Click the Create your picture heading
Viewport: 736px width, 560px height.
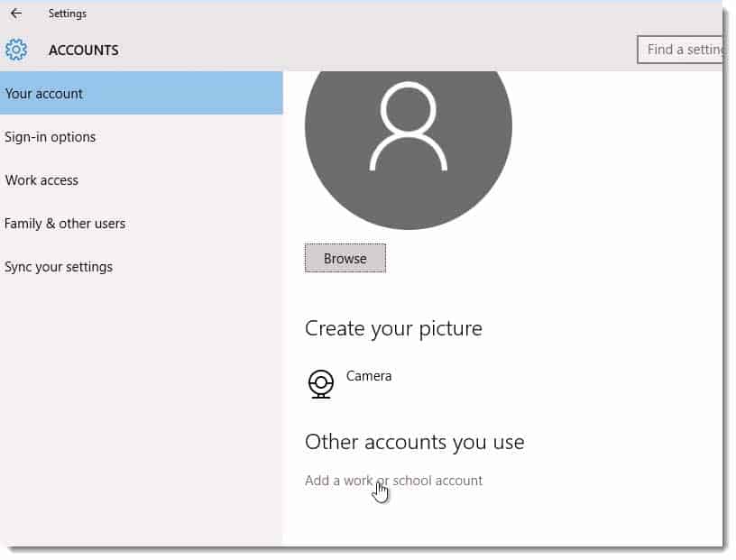tap(393, 328)
